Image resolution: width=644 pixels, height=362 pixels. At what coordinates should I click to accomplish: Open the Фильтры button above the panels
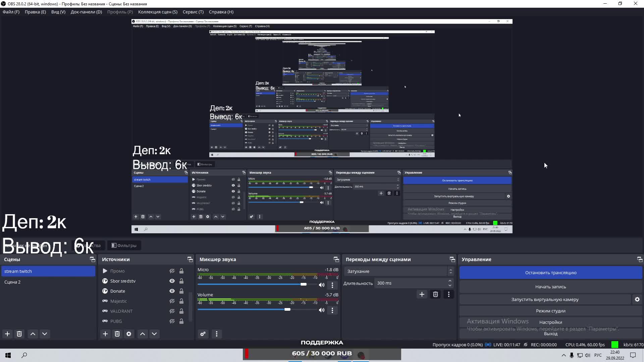coord(124,245)
